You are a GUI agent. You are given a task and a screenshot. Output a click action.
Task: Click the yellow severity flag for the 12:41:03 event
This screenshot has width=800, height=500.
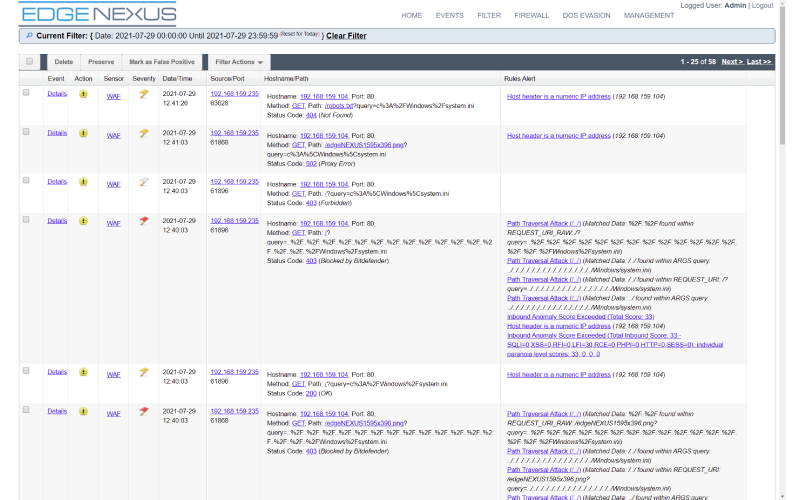point(144,133)
